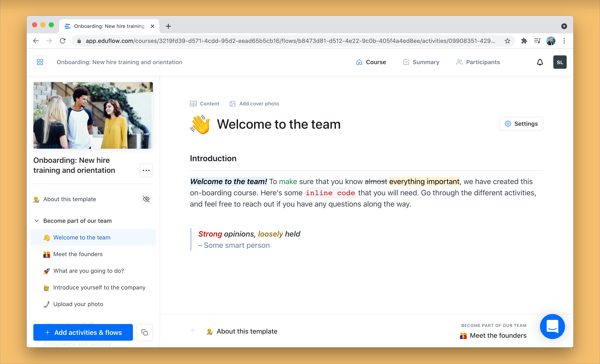Switch to the Course tab

click(371, 62)
